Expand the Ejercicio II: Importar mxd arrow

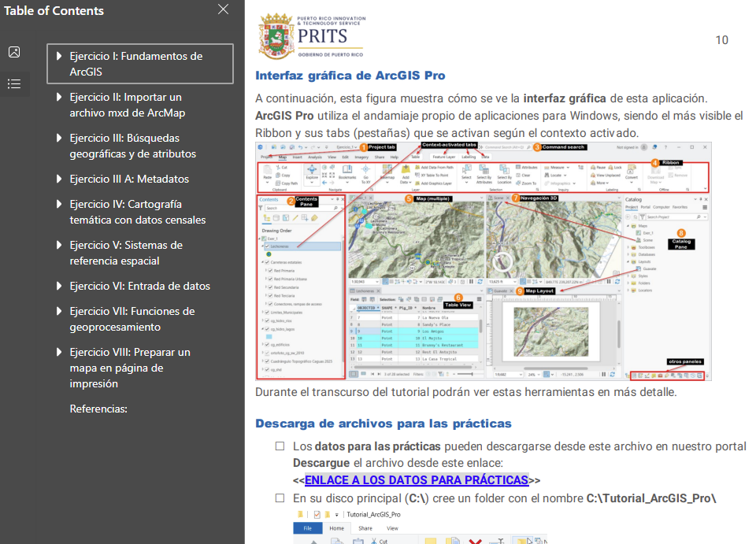(58, 97)
